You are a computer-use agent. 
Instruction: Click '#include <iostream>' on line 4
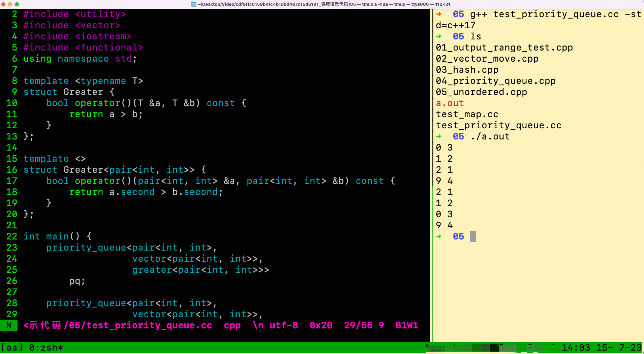click(x=78, y=36)
